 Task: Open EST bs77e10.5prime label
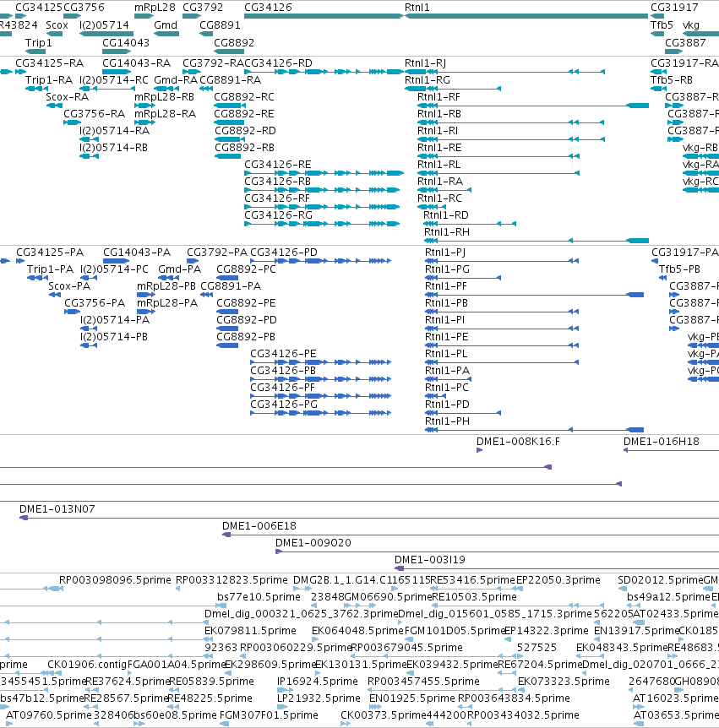259,597
